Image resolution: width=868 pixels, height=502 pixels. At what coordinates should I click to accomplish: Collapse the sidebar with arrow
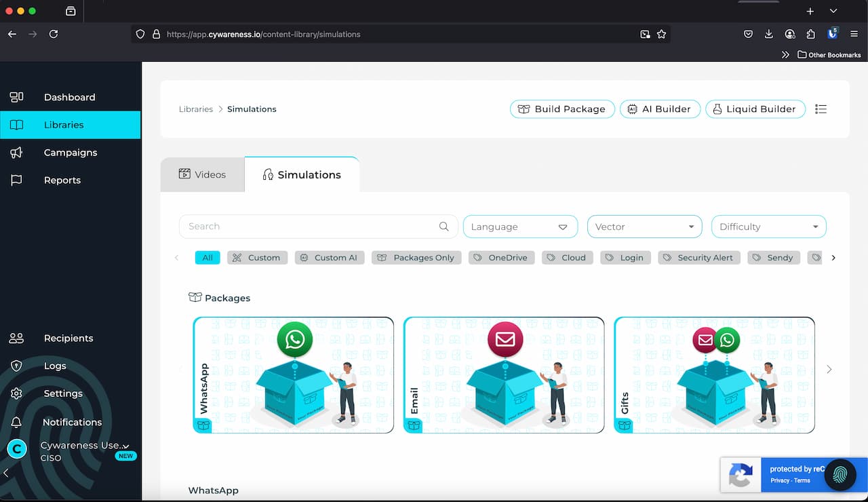pyautogui.click(x=6, y=473)
